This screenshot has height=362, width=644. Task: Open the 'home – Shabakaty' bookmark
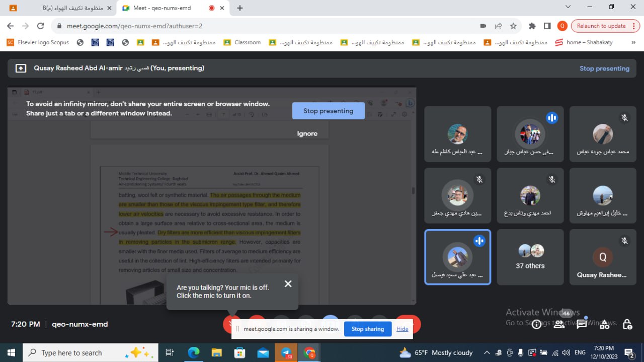click(584, 42)
